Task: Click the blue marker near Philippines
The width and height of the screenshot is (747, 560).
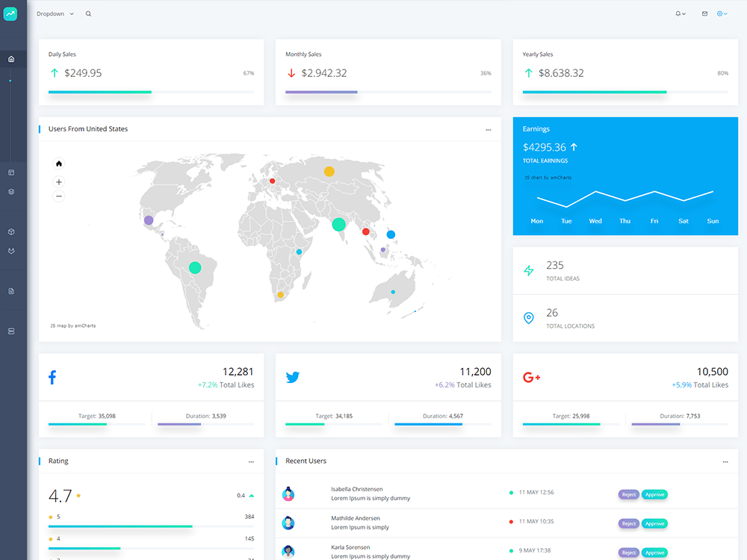Action: coord(391,234)
